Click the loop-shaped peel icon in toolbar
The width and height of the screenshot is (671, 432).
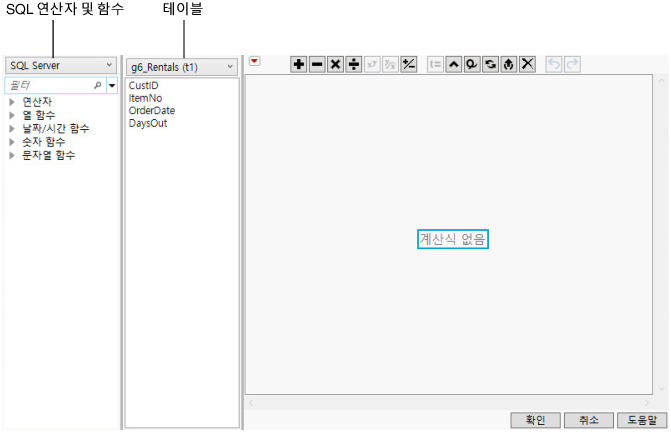(472, 65)
